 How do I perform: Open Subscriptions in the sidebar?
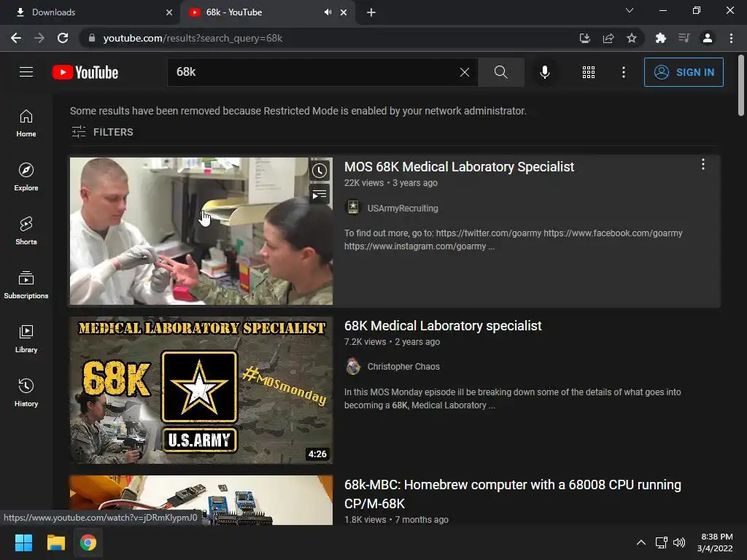coord(26,285)
